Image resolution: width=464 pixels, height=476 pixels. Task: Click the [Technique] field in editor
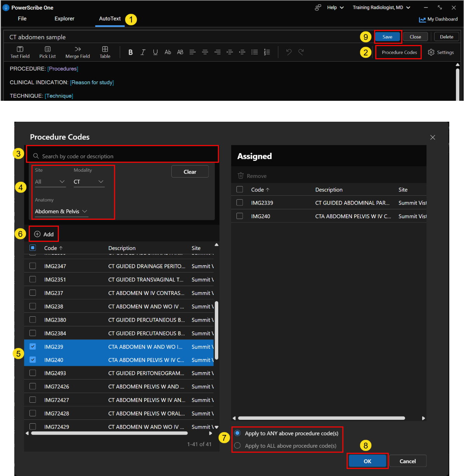59,96
